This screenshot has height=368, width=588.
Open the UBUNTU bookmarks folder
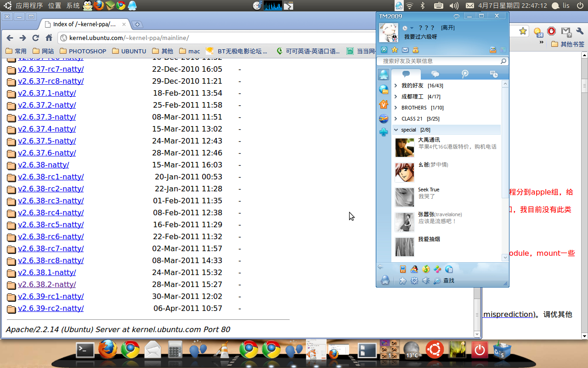point(129,51)
